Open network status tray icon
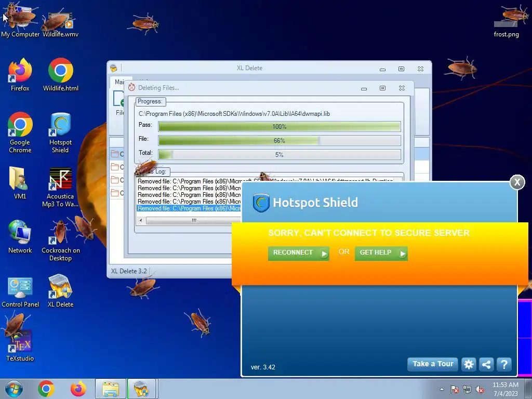 click(467, 390)
